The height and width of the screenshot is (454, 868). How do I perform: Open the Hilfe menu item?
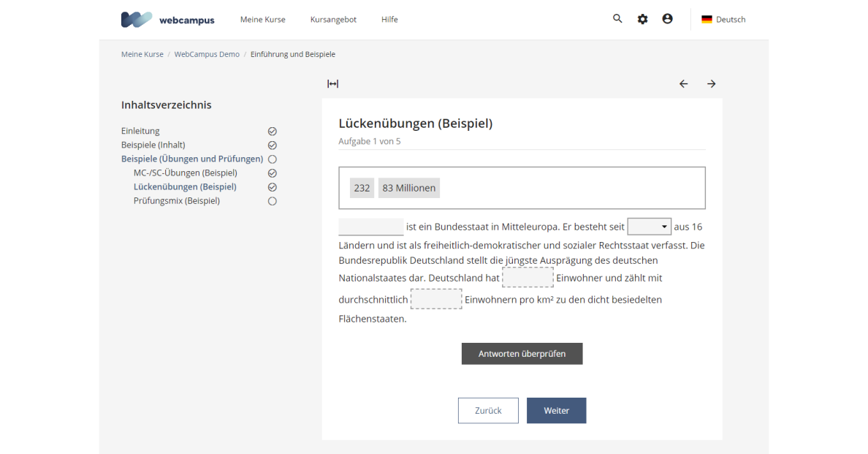pyautogui.click(x=389, y=20)
